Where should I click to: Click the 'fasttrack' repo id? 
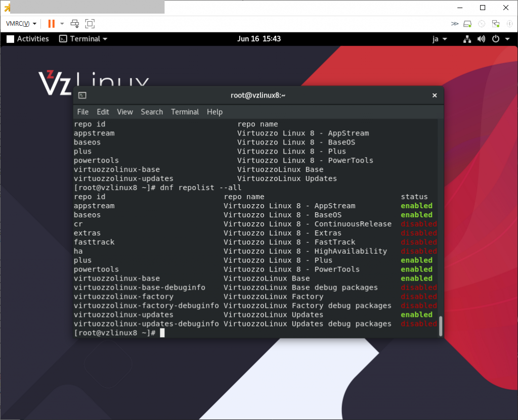tap(94, 243)
